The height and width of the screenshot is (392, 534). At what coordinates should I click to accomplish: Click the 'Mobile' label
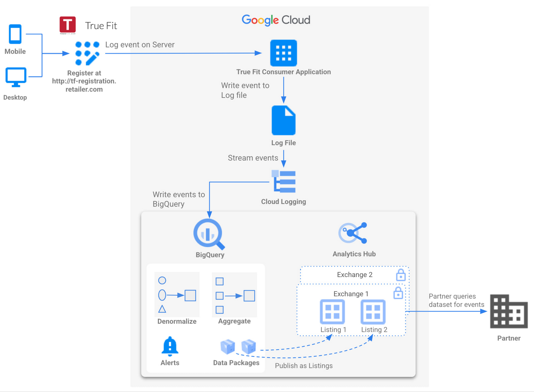15,51
